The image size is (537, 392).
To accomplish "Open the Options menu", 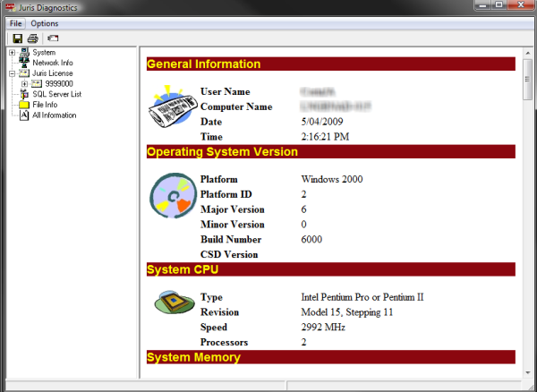I will pyautogui.click(x=44, y=23).
